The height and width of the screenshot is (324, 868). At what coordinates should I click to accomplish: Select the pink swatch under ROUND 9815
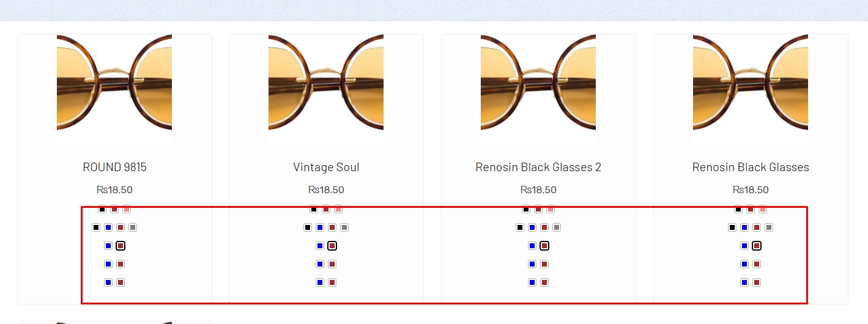(x=127, y=209)
